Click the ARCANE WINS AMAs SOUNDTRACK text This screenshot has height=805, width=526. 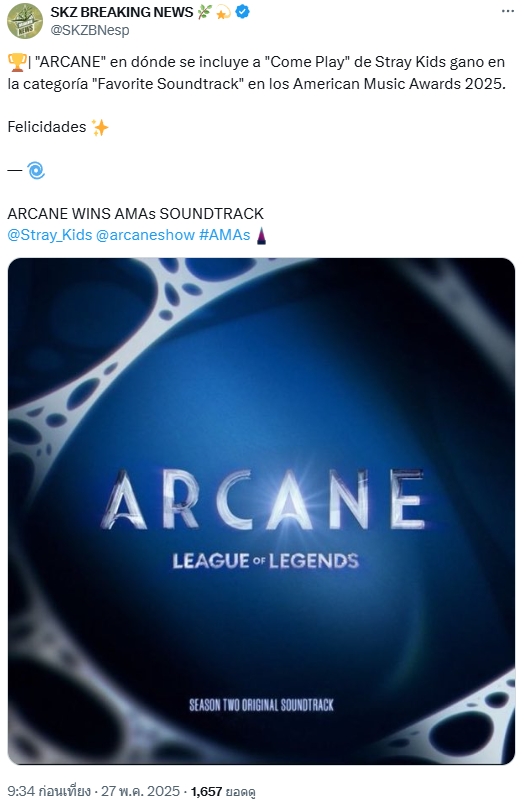point(135,214)
